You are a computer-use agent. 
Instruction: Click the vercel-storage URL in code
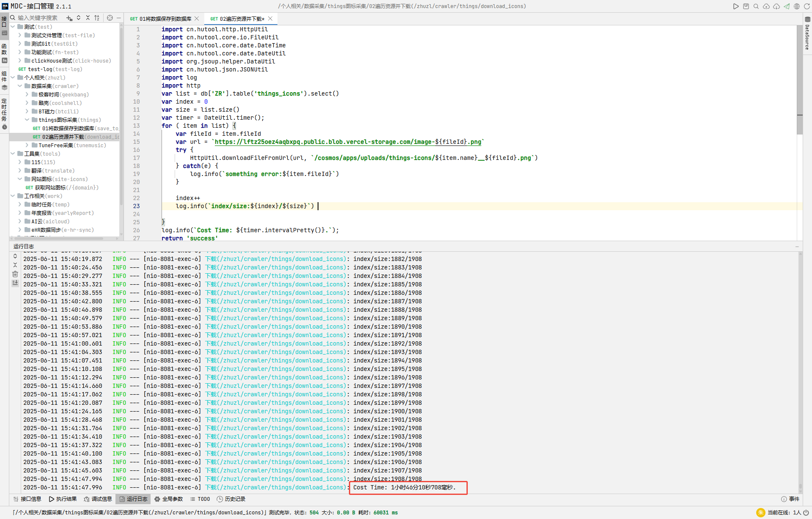tap(348, 142)
